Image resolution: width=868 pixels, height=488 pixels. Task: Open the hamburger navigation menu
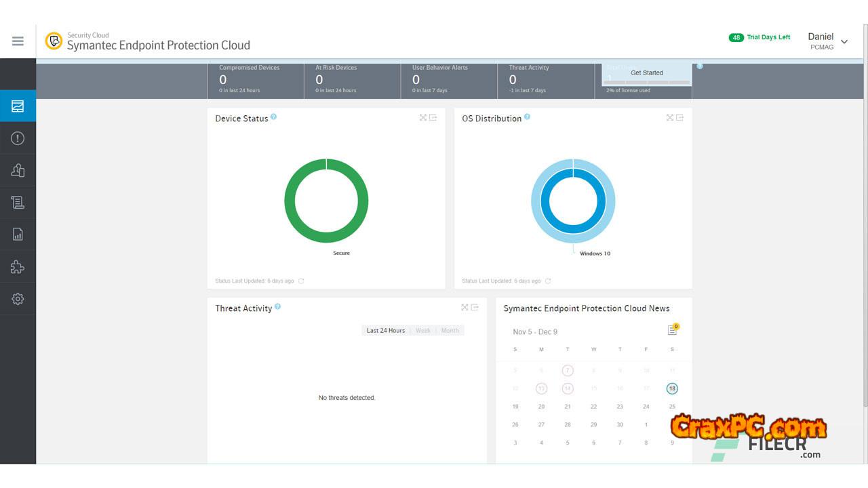(x=18, y=41)
